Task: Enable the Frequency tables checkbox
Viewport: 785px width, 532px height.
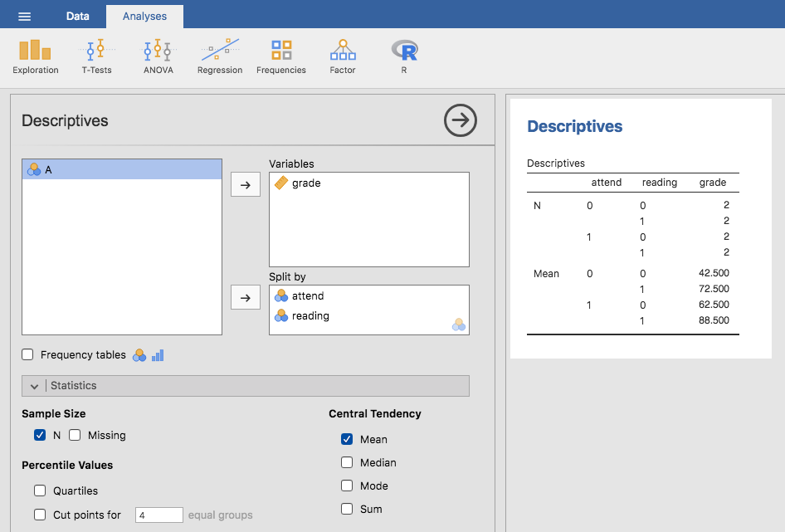Action: click(28, 354)
